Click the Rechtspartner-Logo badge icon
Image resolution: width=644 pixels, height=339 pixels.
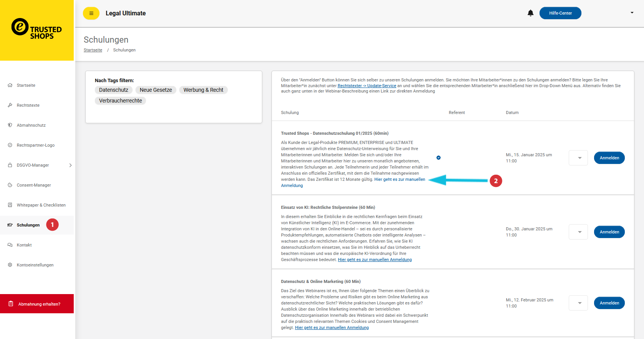[x=10, y=145]
